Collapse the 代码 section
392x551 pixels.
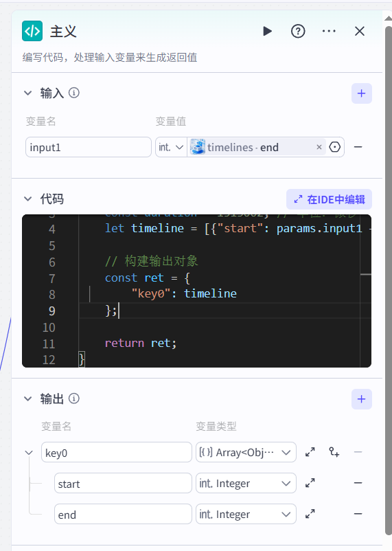pyautogui.click(x=27, y=199)
